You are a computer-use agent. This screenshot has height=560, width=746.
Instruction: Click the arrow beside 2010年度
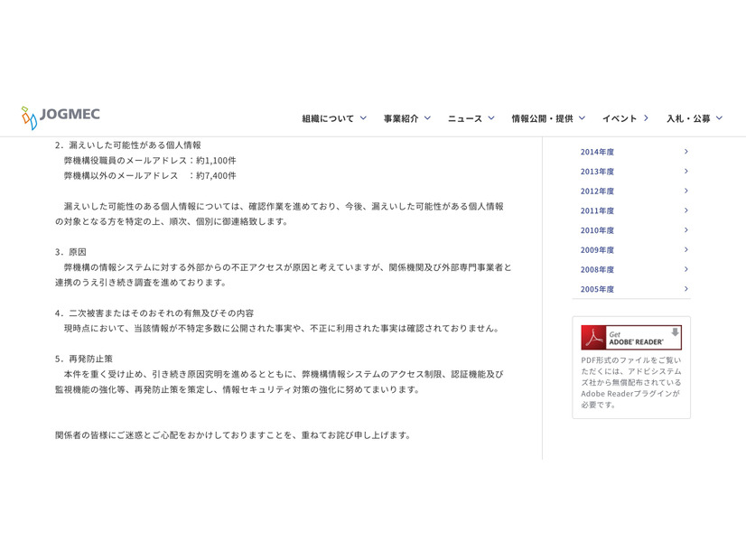point(686,229)
